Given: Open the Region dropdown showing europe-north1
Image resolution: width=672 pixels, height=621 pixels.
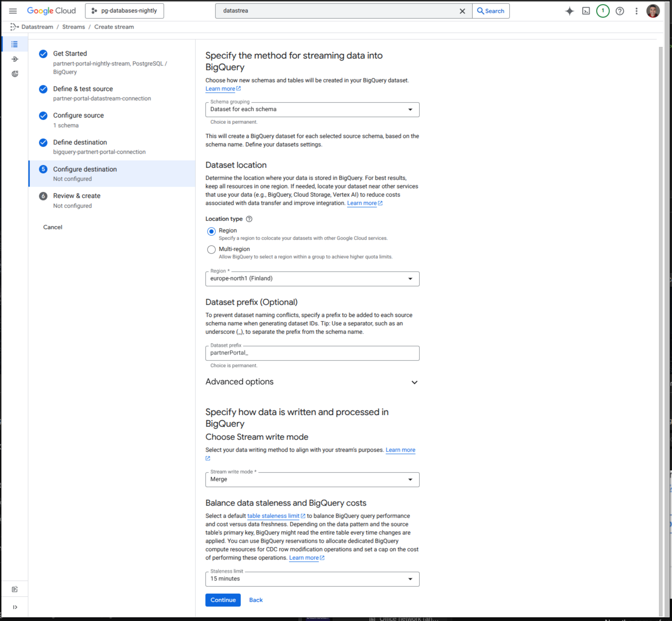Looking at the screenshot, I should 312,279.
